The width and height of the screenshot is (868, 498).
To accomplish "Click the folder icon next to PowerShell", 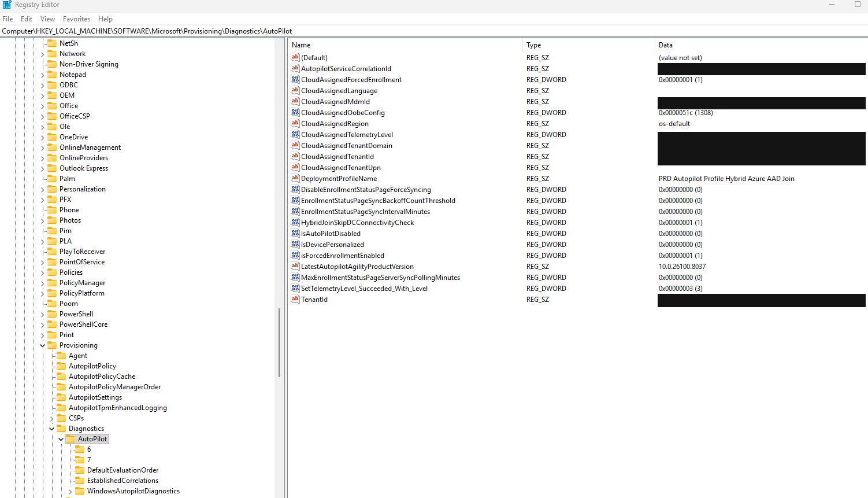I will click(52, 314).
